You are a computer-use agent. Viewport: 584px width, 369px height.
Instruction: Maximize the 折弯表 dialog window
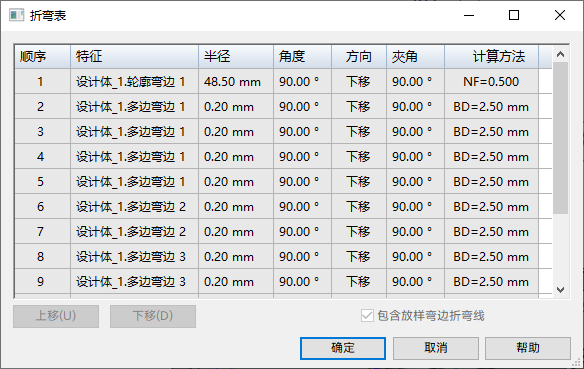[514, 15]
